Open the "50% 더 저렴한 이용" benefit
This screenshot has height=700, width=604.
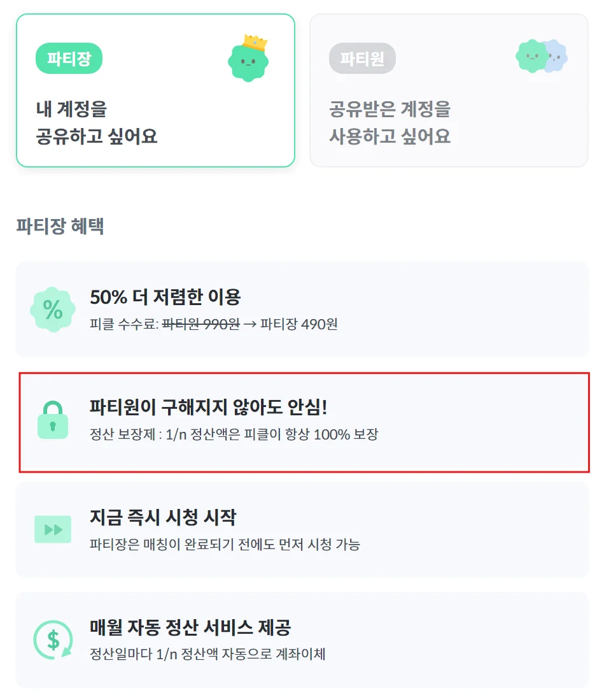point(302,309)
